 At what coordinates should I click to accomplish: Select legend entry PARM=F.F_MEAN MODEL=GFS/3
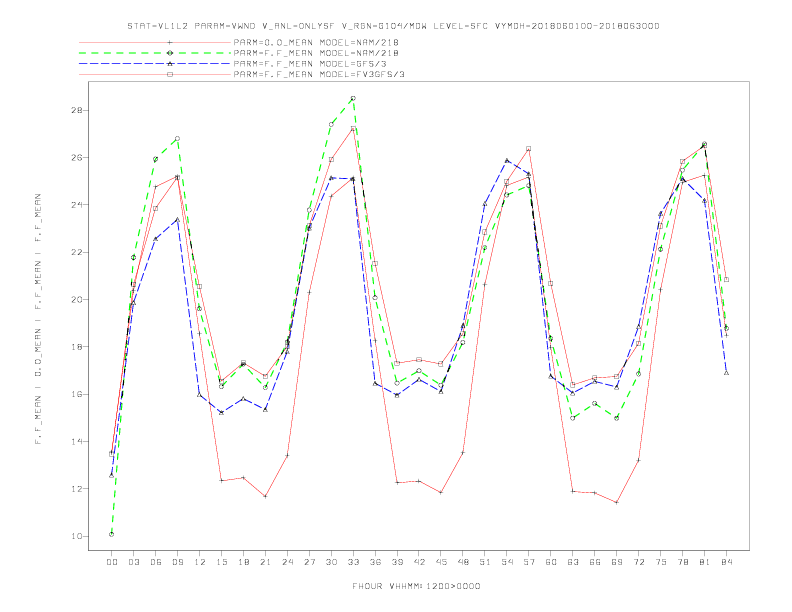coord(310,64)
